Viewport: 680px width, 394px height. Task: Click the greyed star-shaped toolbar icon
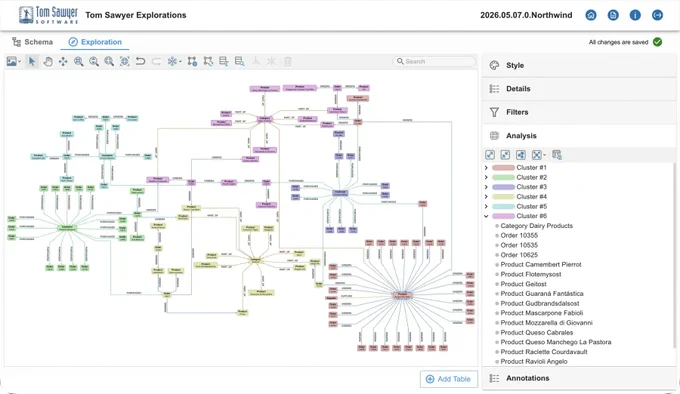271,62
